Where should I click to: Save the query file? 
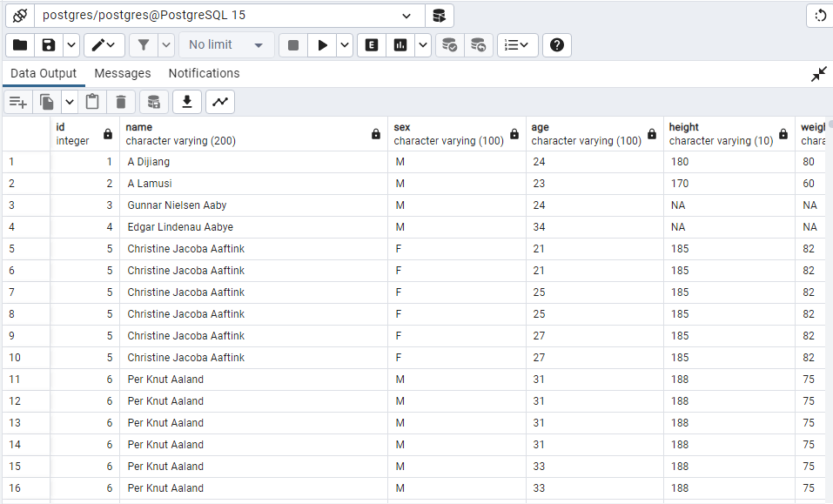point(49,45)
